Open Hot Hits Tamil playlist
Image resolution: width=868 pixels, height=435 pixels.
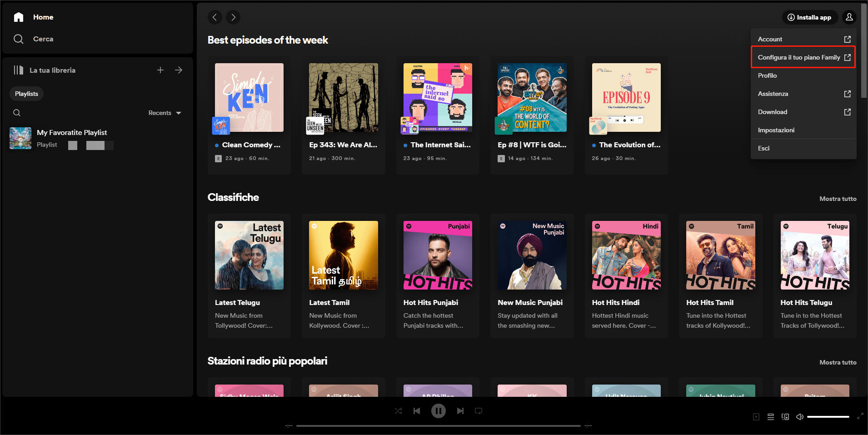click(x=721, y=276)
